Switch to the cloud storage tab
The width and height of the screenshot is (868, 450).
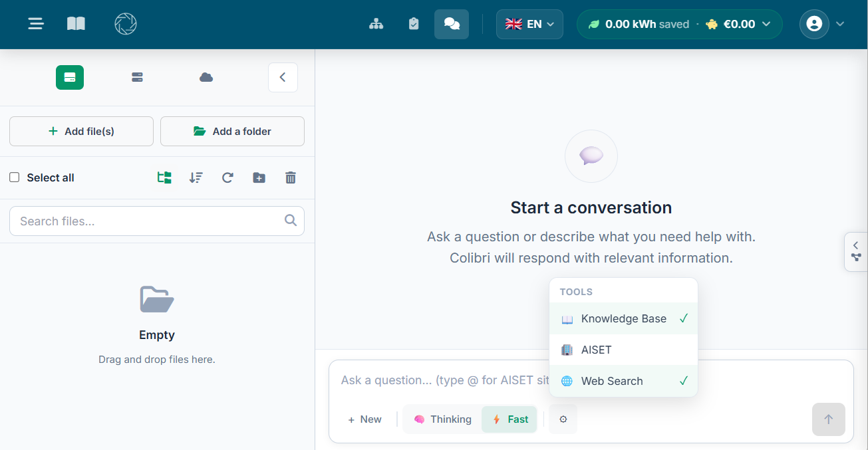(206, 78)
